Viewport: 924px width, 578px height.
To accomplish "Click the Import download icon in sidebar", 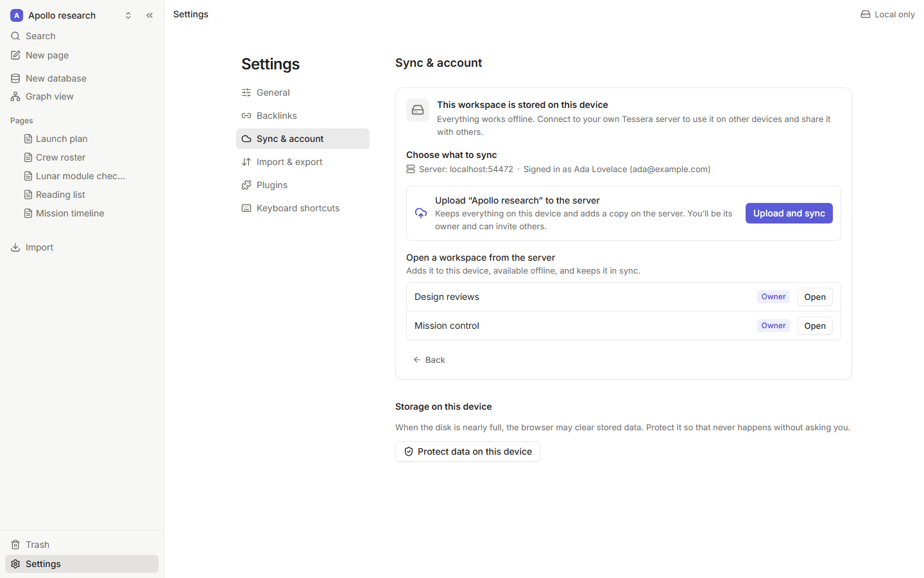I will click(15, 247).
